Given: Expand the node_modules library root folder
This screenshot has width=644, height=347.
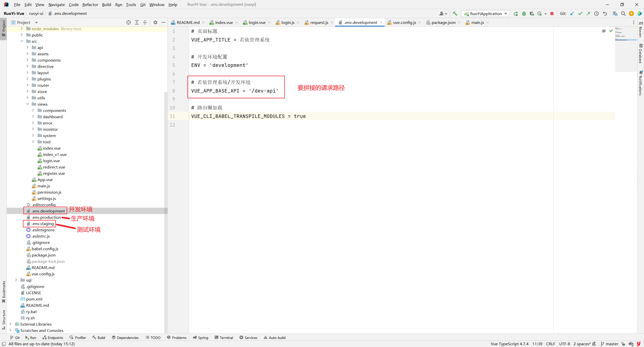Looking at the screenshot, I should pyautogui.click(x=21, y=29).
